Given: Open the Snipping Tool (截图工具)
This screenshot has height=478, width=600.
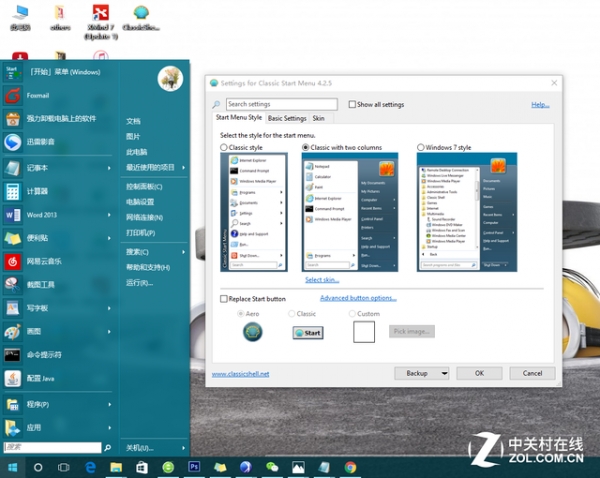Looking at the screenshot, I should [40, 285].
